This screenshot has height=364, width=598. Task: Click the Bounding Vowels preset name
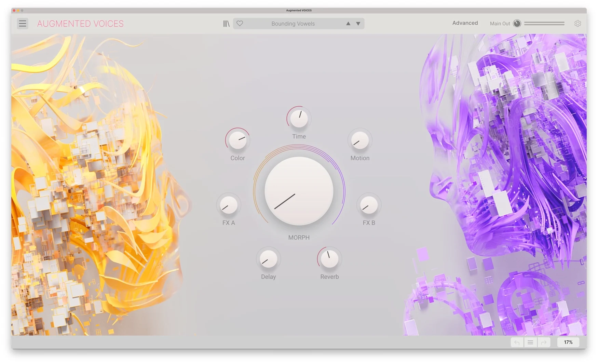point(293,24)
